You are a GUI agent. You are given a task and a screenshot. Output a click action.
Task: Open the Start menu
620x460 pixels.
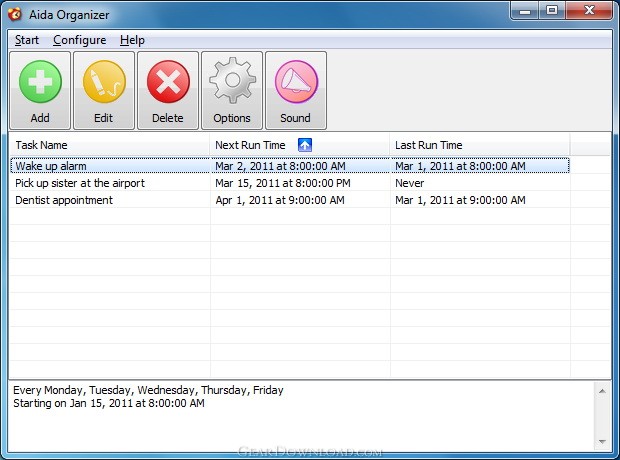(26, 40)
